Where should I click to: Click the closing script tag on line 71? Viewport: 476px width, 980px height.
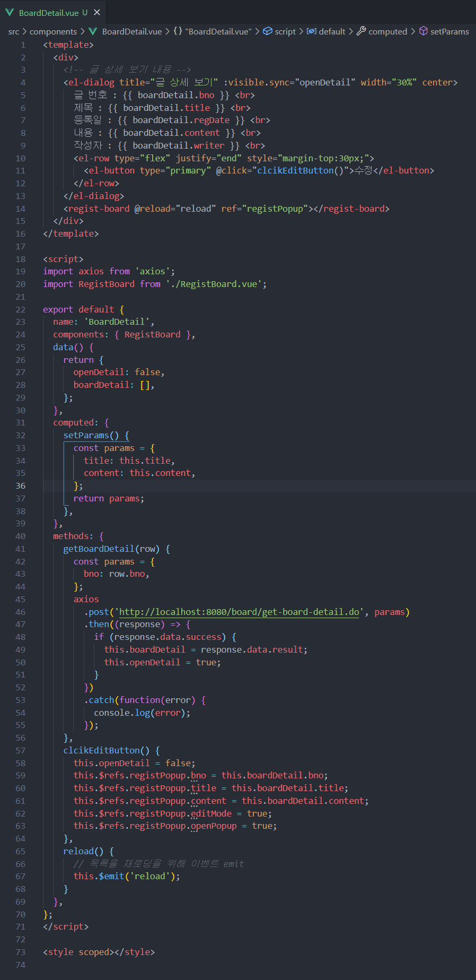[66, 927]
